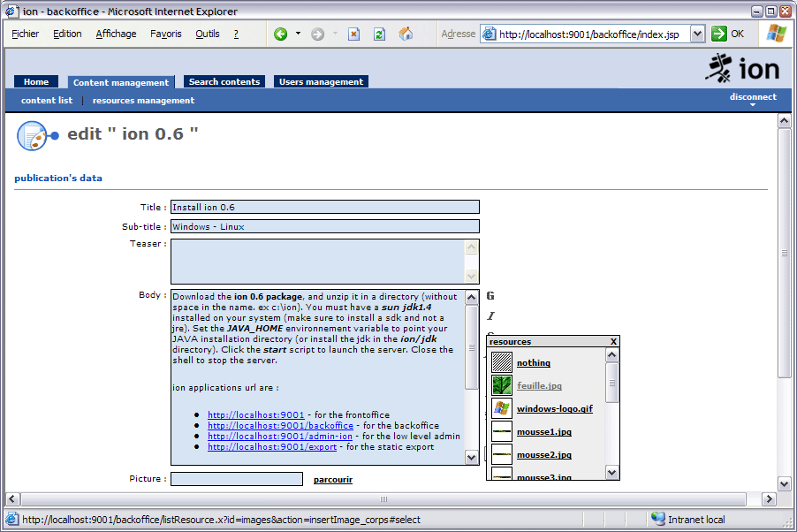Open the Favoris menu
797x532 pixels.
(x=166, y=34)
